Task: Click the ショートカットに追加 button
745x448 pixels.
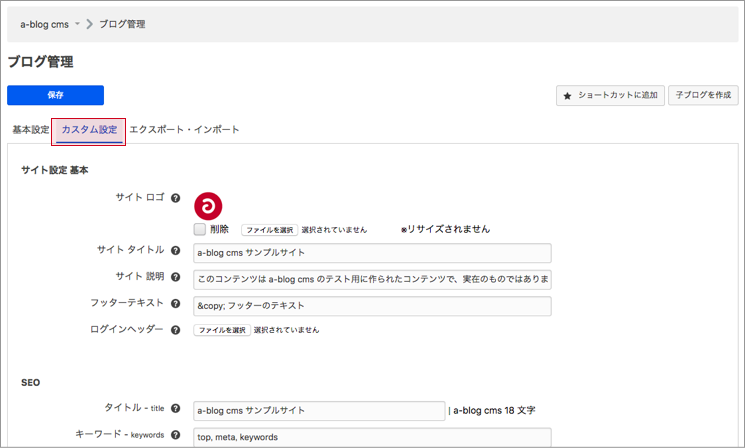Action: pos(610,95)
